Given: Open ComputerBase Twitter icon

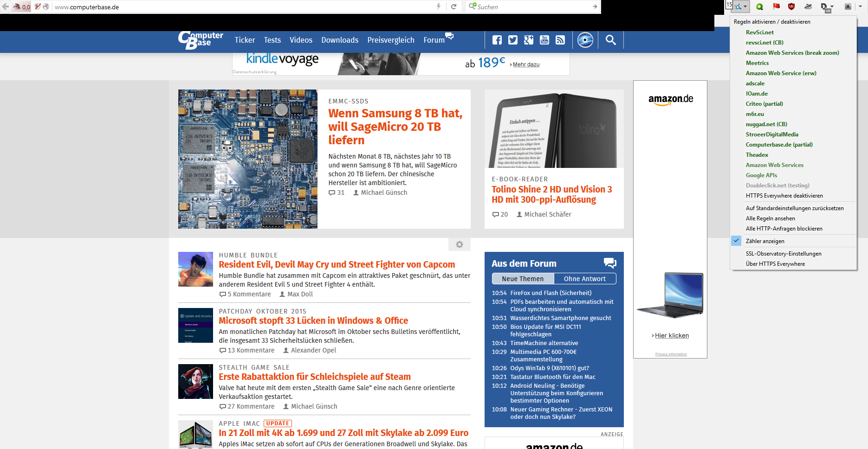Looking at the screenshot, I should click(x=513, y=40).
